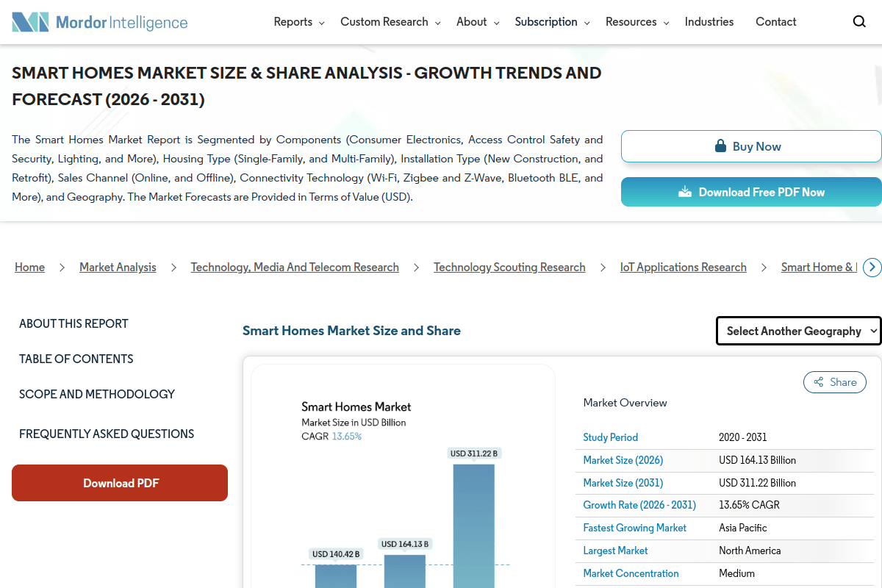Click the USD 311.22 B chart bar
Screen dimensions: 882x588
[474, 526]
